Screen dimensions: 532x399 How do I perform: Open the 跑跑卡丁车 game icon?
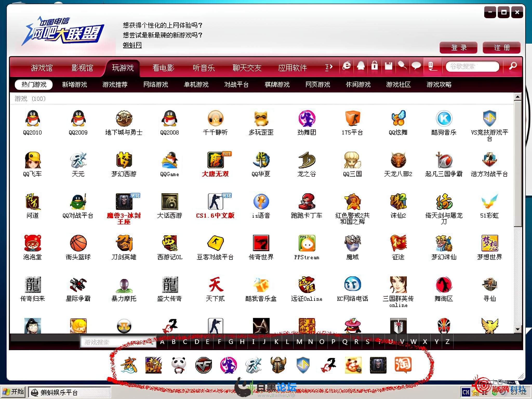(307, 201)
